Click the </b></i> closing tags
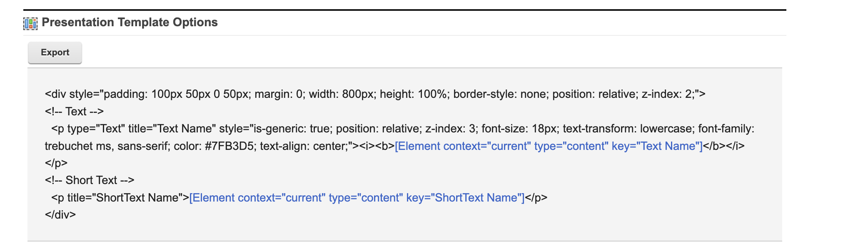The image size is (868, 249). tap(723, 146)
